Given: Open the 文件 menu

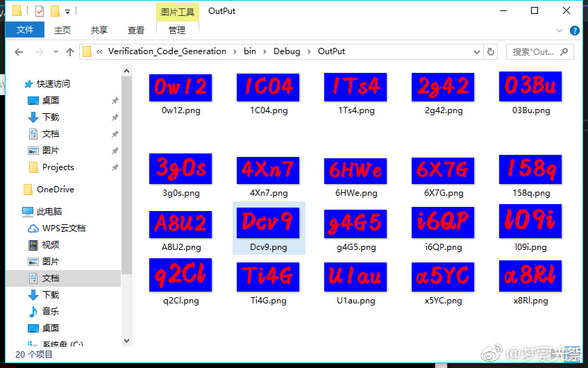Looking at the screenshot, I should (x=25, y=30).
